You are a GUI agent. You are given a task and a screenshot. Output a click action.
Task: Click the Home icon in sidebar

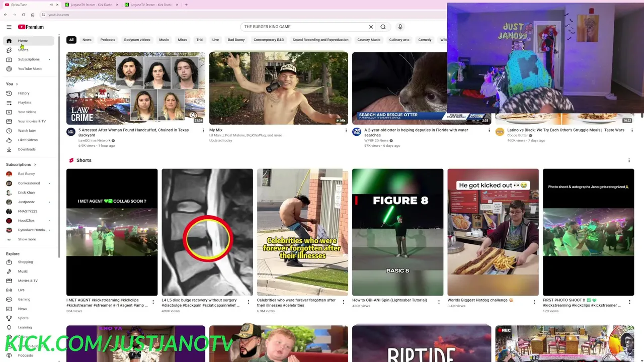click(x=9, y=41)
